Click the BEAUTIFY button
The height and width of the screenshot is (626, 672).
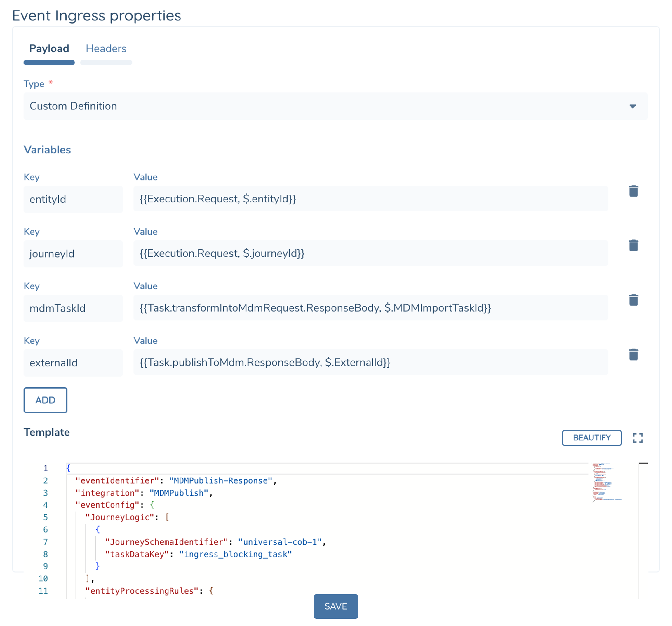[591, 438]
